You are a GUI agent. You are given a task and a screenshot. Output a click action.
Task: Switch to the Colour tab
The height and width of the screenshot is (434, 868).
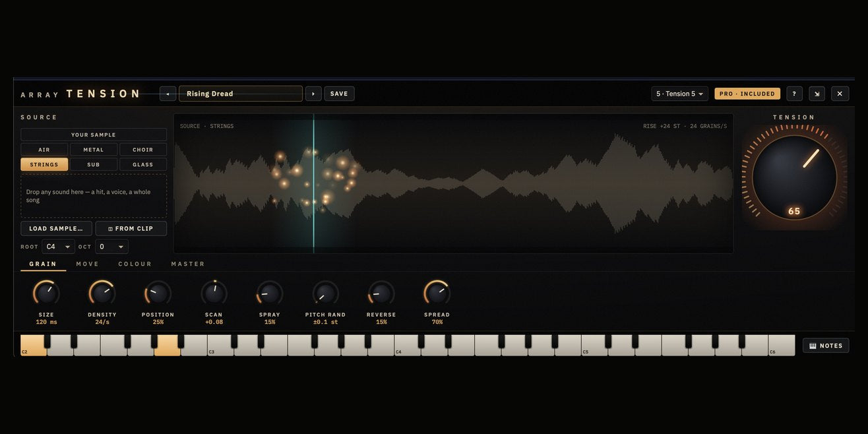(x=135, y=264)
